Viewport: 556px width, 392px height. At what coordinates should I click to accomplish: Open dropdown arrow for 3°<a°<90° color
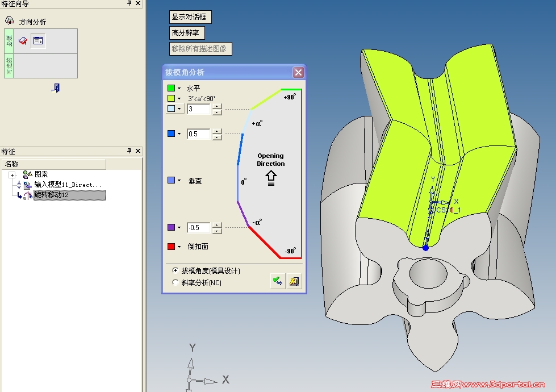pos(179,98)
